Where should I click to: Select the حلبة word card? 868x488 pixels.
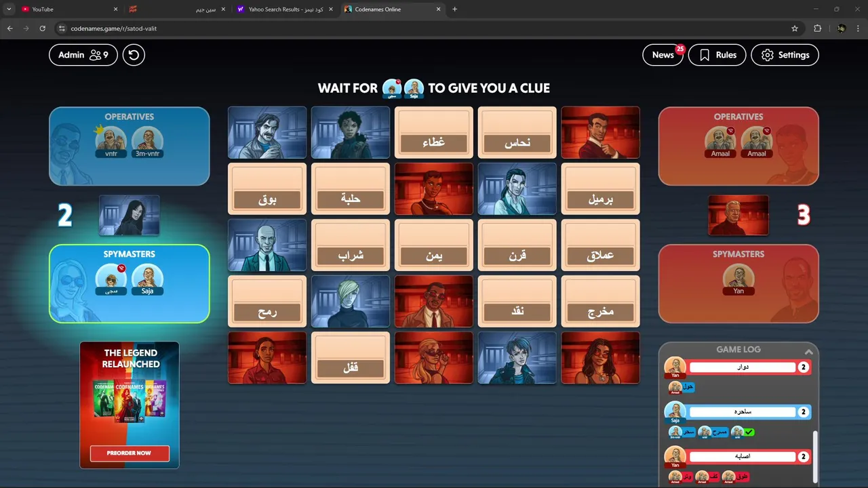point(351,188)
